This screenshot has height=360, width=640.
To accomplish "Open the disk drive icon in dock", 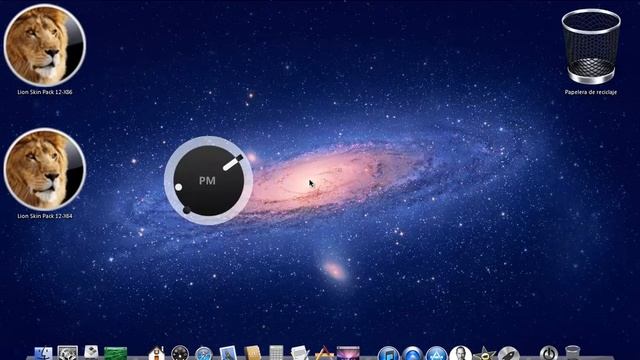I will pyautogui.click(x=91, y=352).
